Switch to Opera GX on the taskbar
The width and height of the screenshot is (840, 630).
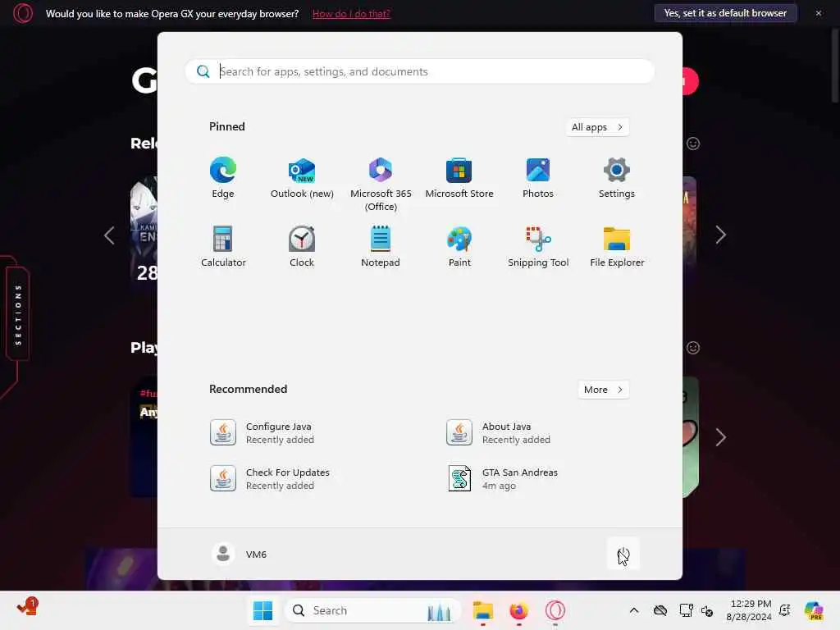tap(555, 610)
